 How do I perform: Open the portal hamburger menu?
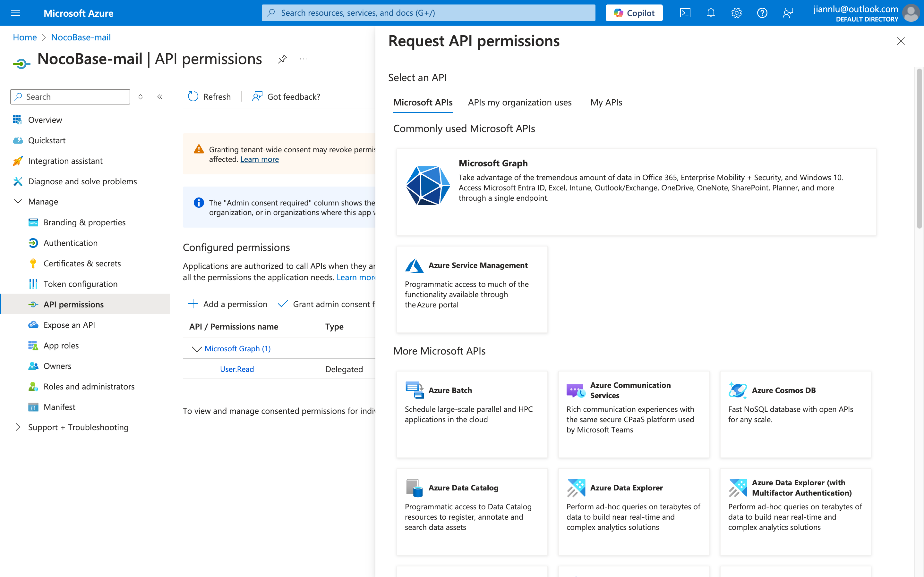15,13
